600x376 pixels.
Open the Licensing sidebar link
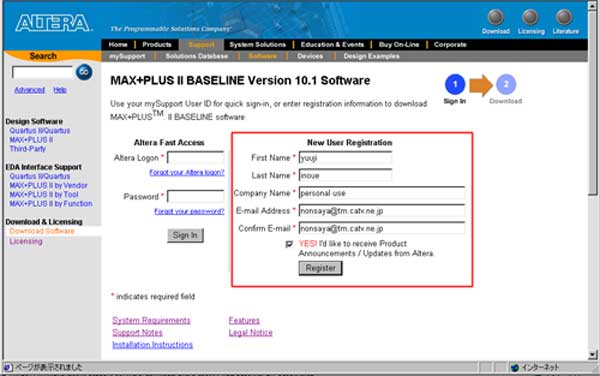coord(26,242)
